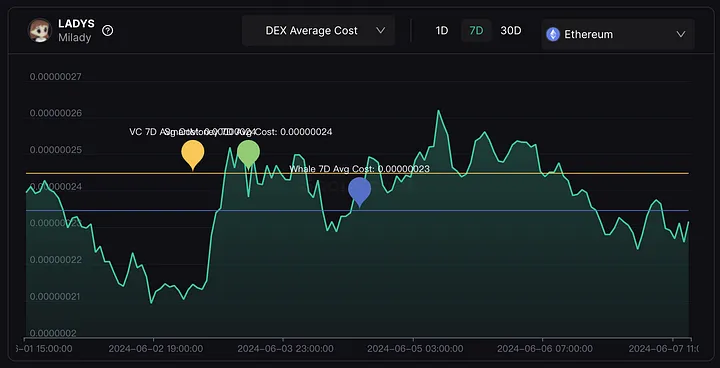The width and height of the screenshot is (720, 368).
Task: Click the Whale 7D Avg Cost label
Action: [x=360, y=169]
